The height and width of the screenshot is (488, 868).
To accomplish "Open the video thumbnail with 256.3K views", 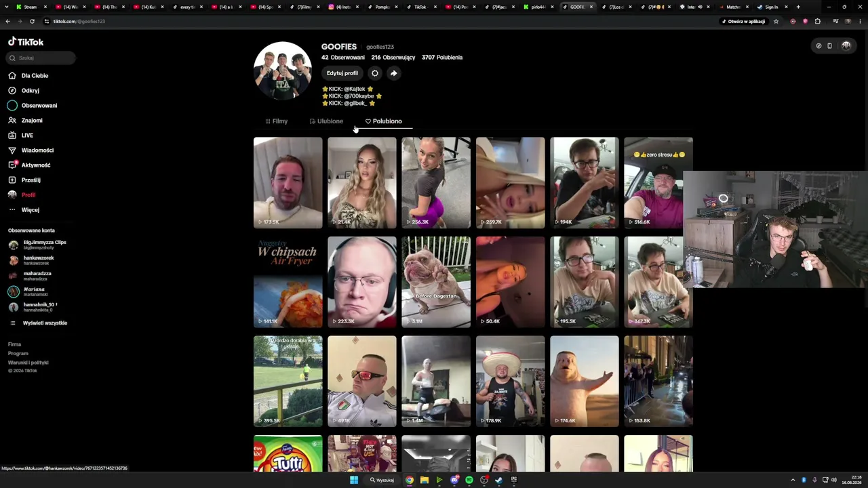I will tap(436, 182).
